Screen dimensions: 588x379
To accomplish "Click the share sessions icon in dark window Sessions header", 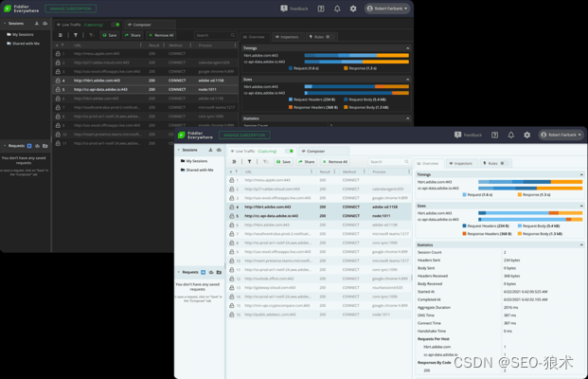I will click(45, 24).
